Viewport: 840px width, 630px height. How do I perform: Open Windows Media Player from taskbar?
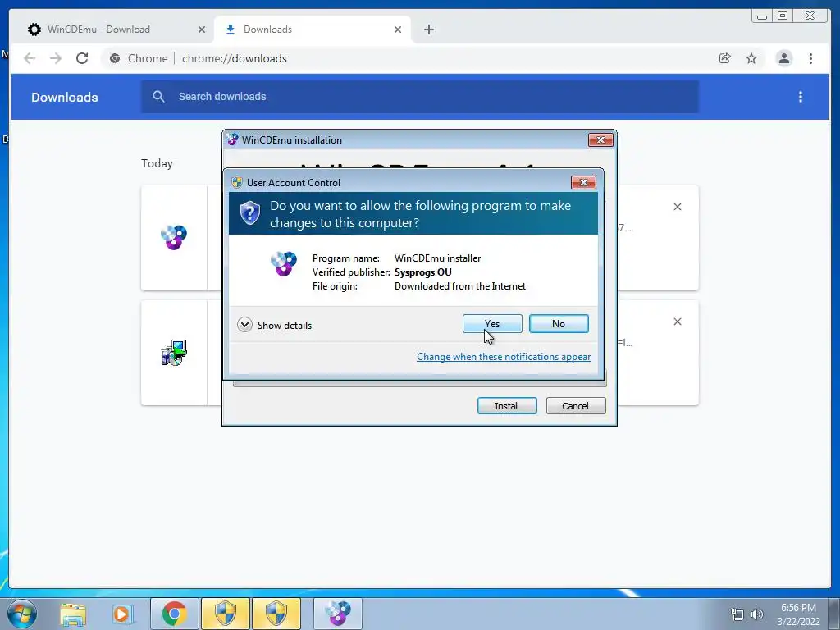[122, 614]
